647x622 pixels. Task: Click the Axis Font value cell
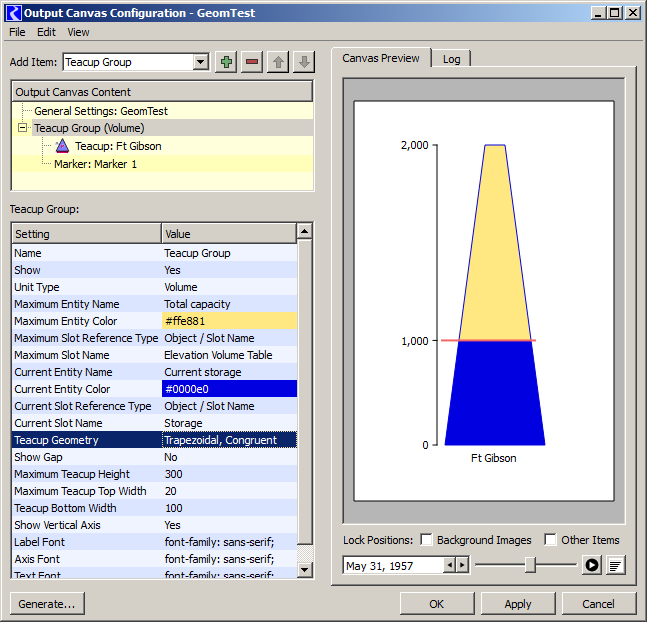(229, 559)
